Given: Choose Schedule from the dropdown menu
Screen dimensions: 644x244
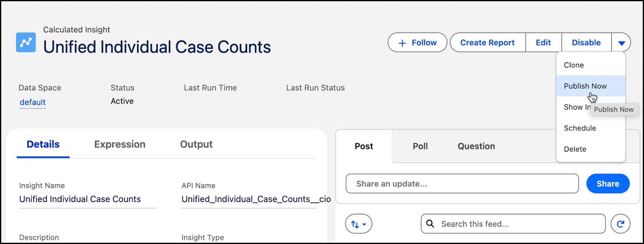Looking at the screenshot, I should (580, 128).
